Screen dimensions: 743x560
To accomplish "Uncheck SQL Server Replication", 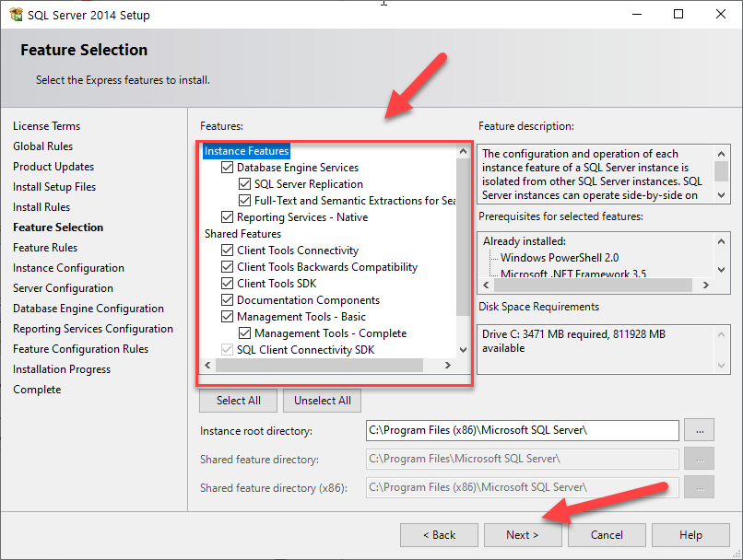I will click(244, 183).
